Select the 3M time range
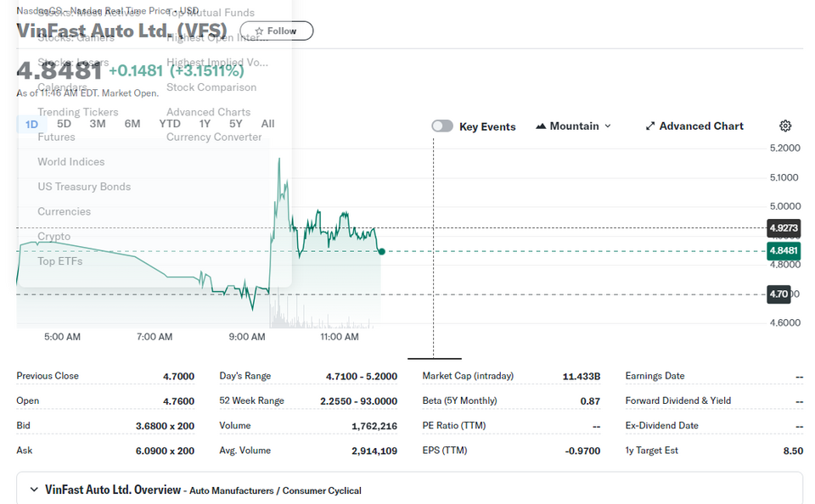815x504 pixels. pyautogui.click(x=97, y=124)
